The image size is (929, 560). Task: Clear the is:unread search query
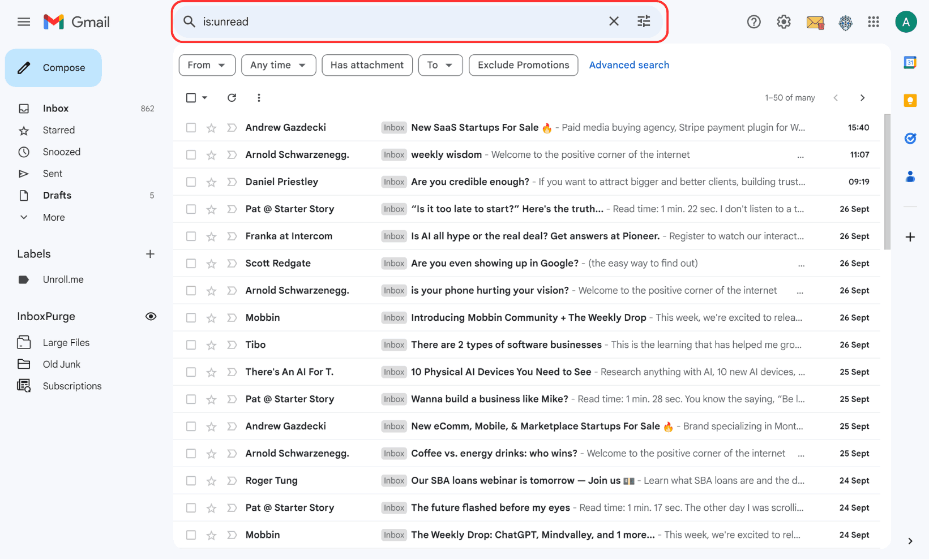click(x=614, y=21)
